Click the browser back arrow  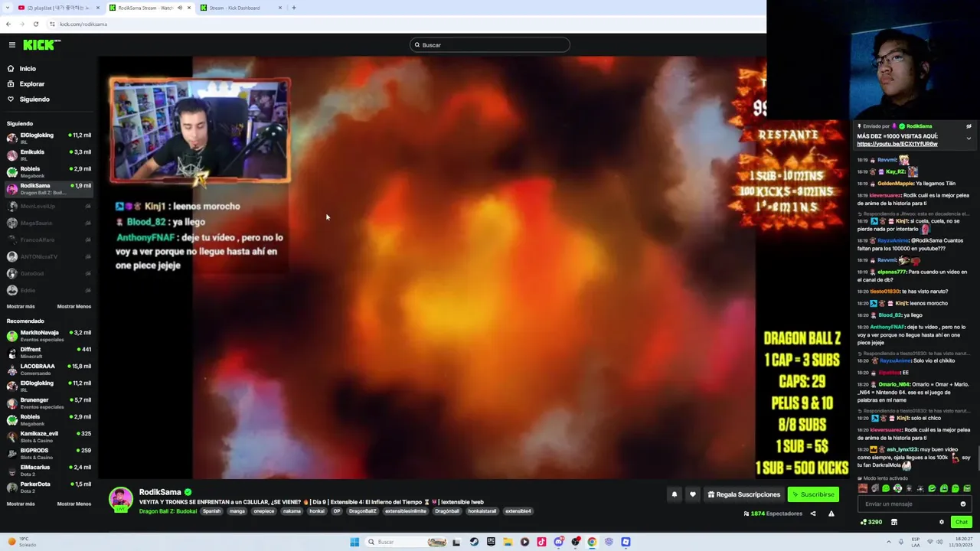click(x=8, y=24)
